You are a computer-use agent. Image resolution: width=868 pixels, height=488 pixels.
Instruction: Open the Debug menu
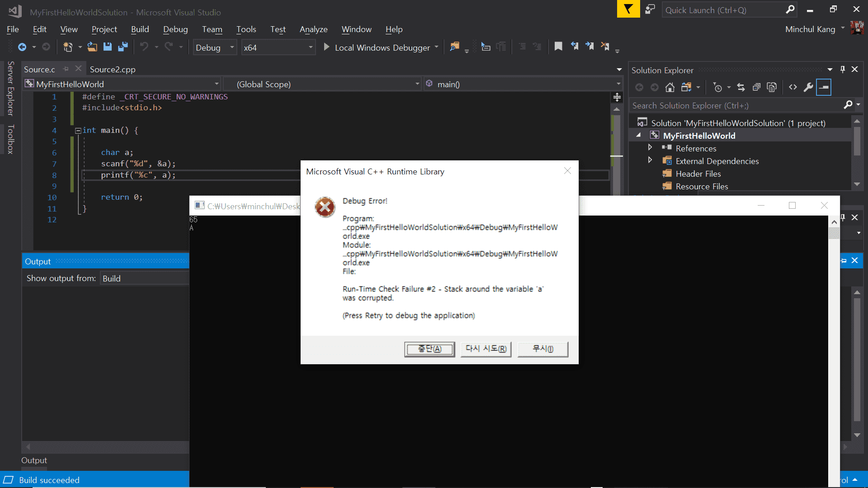coord(175,29)
